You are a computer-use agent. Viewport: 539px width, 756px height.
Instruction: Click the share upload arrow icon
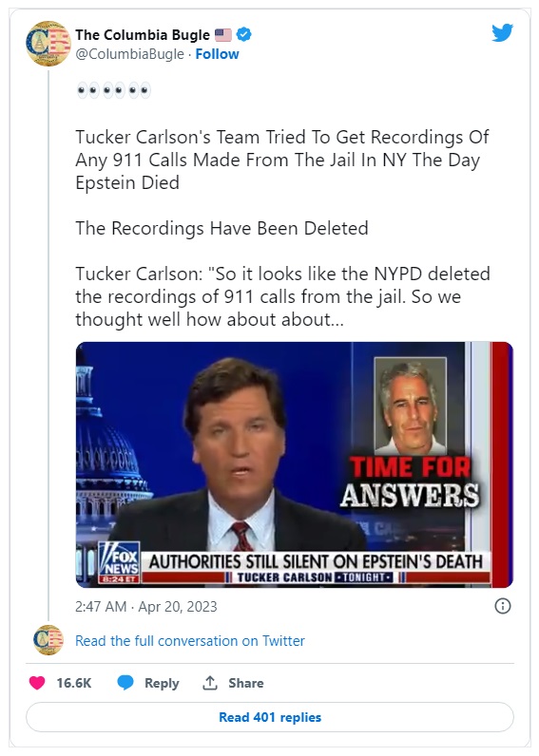pos(210,683)
